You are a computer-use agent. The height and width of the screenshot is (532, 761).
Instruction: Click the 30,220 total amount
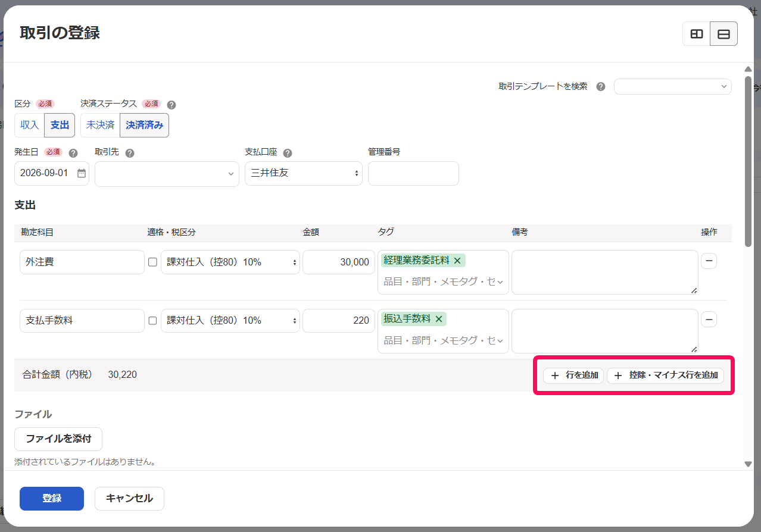[122, 375]
